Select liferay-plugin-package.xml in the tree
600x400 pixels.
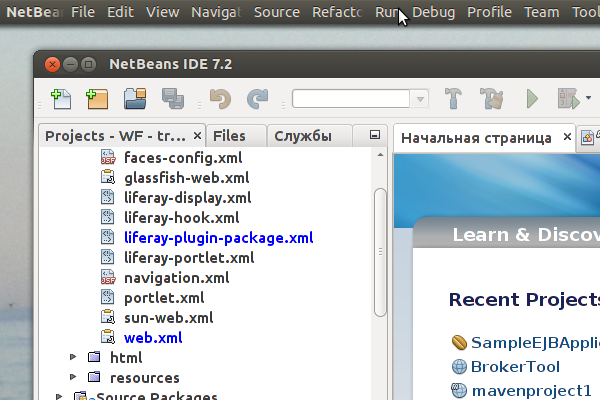(x=218, y=238)
